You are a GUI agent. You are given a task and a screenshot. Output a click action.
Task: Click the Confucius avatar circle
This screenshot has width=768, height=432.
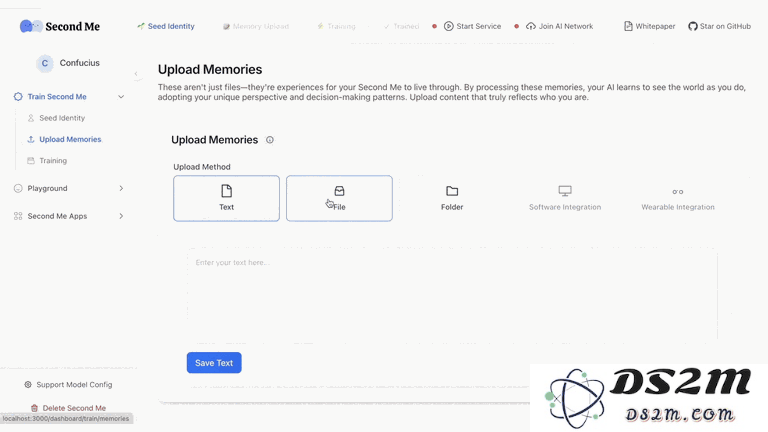(x=45, y=63)
